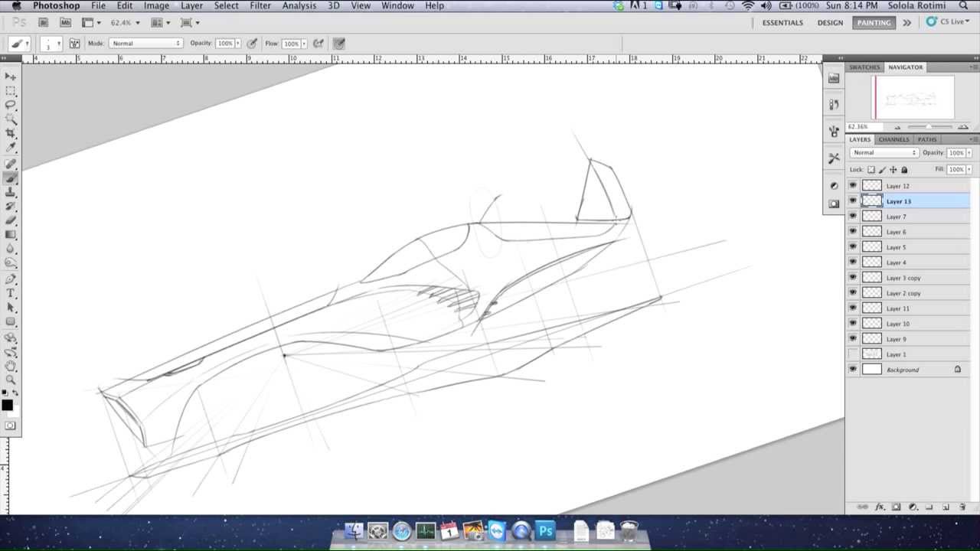Open the layer blend mode dropdown

point(884,153)
